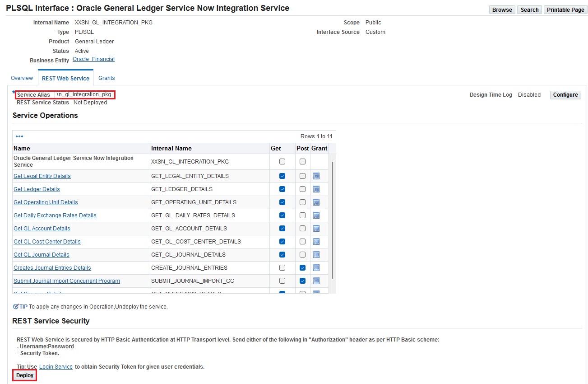
Task: Click the Browse button
Action: (x=502, y=10)
